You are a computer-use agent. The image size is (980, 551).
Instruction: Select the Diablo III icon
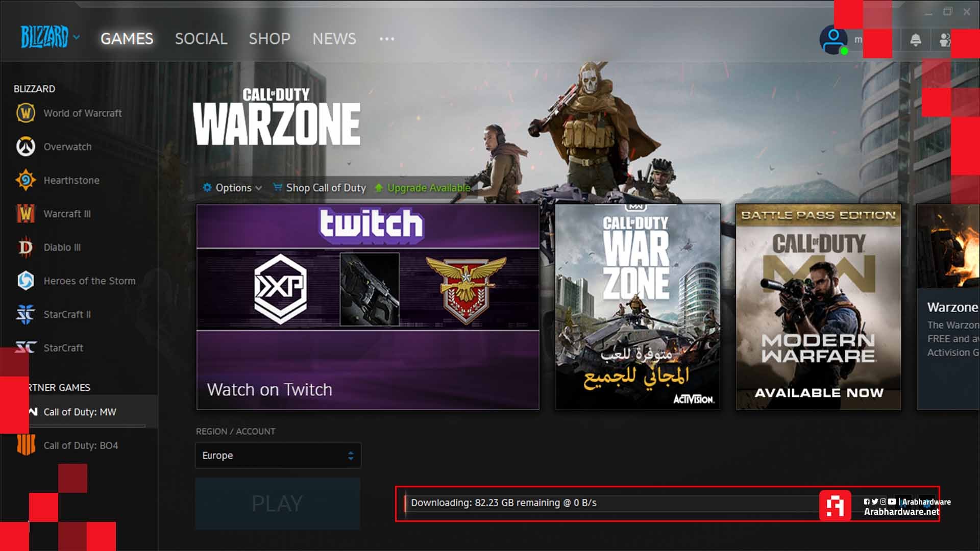pyautogui.click(x=26, y=247)
